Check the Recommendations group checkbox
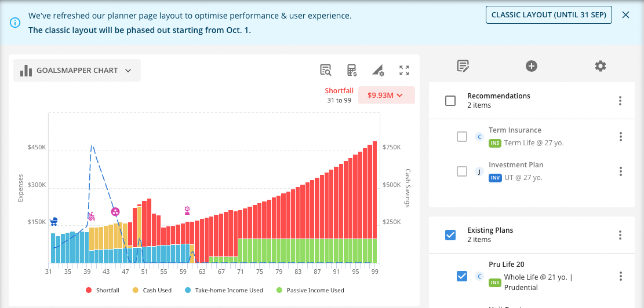This screenshot has height=308, width=644. (x=450, y=101)
